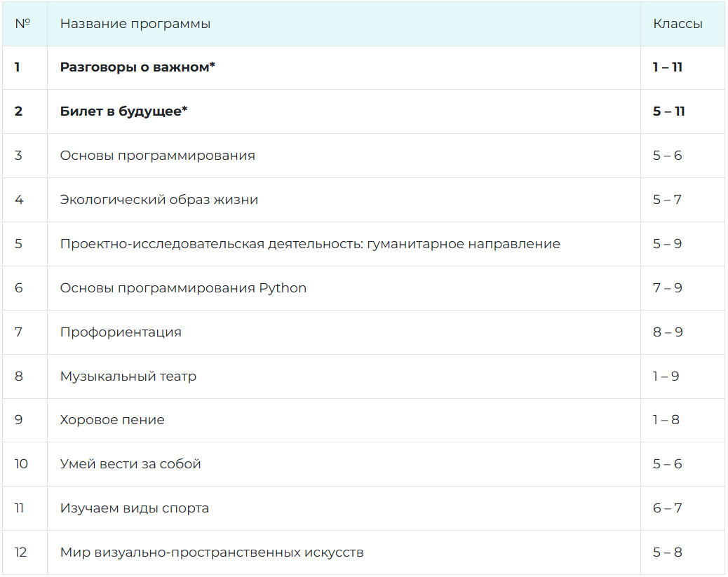Screen dimensions: 728x577
Task: Click row number '8' in the first column
Action: (18, 376)
